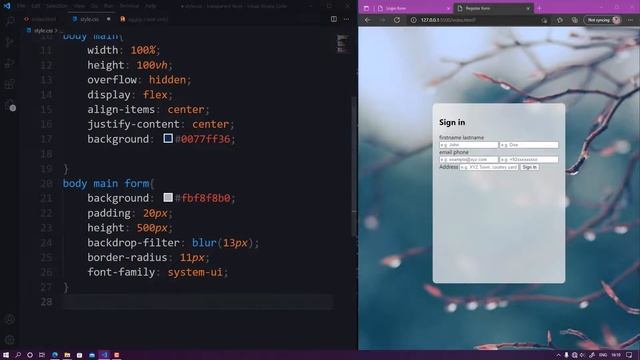640x360 pixels.
Task: Open the Edge browser from taskbar
Action: [55, 355]
